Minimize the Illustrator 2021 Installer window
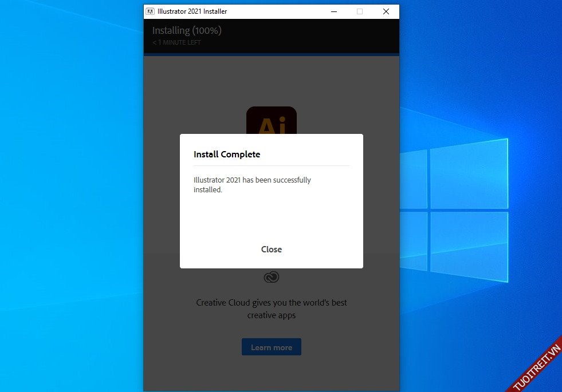This screenshot has height=392, width=562. [x=333, y=11]
